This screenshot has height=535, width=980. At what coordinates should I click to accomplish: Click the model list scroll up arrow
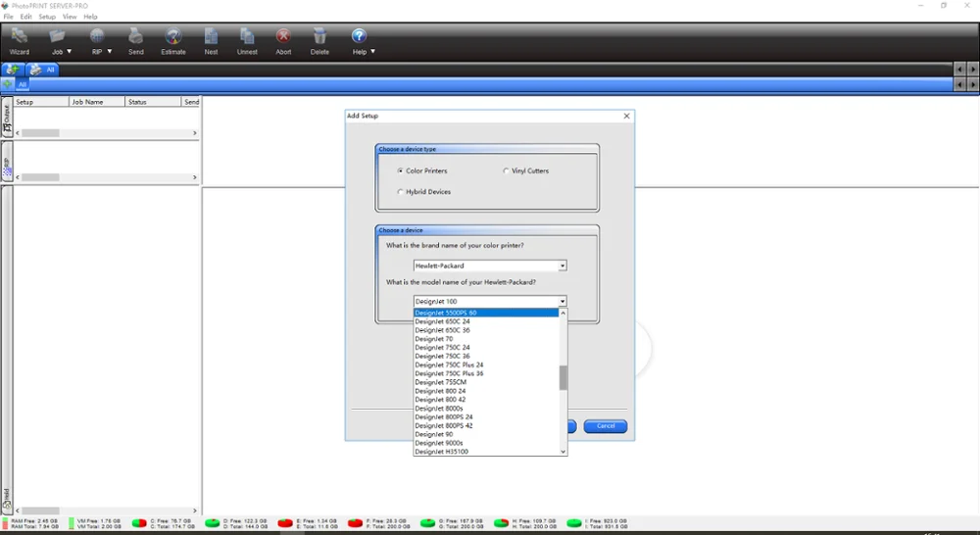coord(563,314)
